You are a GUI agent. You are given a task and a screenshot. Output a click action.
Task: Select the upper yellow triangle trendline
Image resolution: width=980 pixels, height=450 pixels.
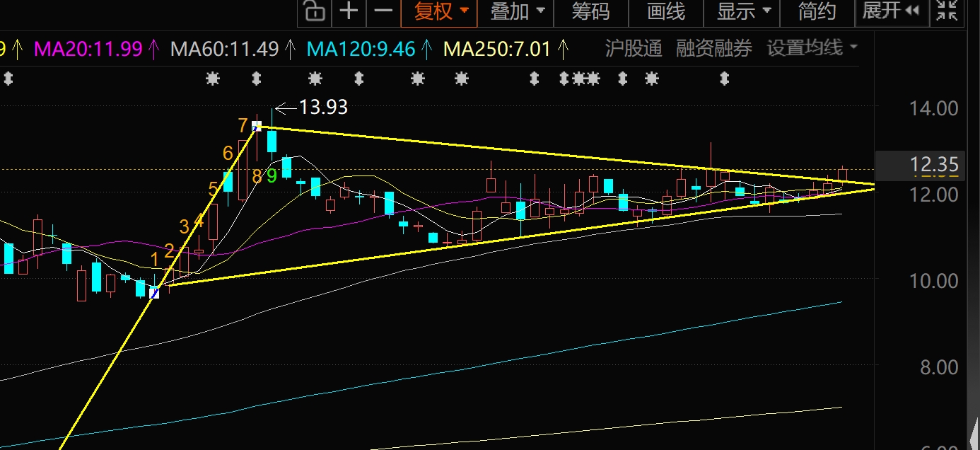pos(566,156)
